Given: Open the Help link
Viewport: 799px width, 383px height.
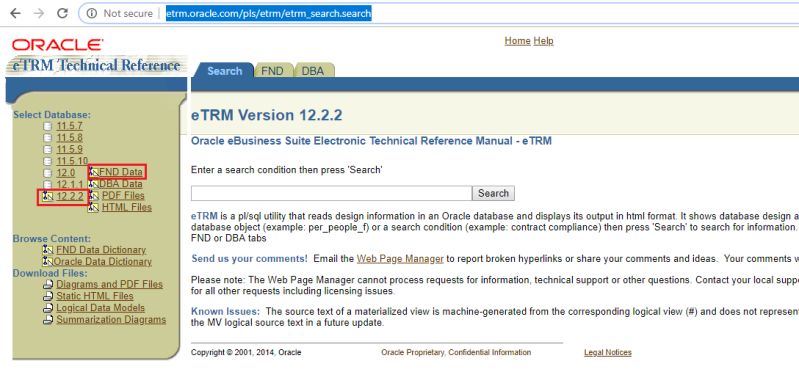Looking at the screenshot, I should [543, 41].
